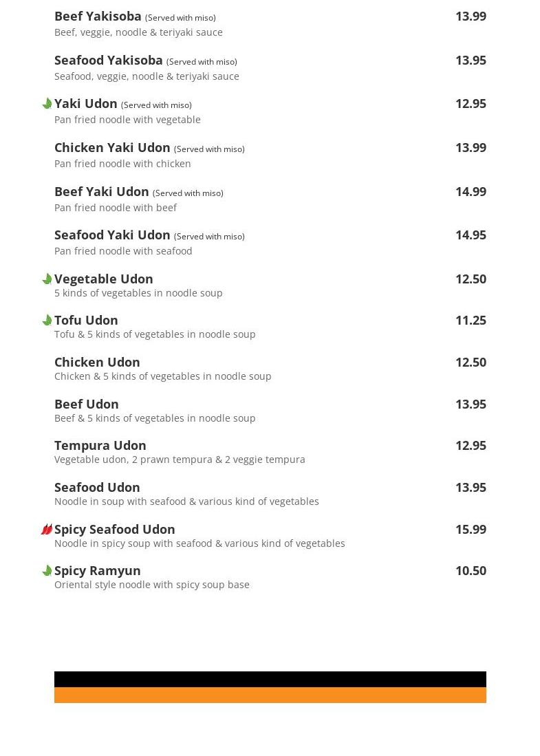
Task: Click the vegetarian leaf icon by Tofu Udon
Action: tap(47, 320)
